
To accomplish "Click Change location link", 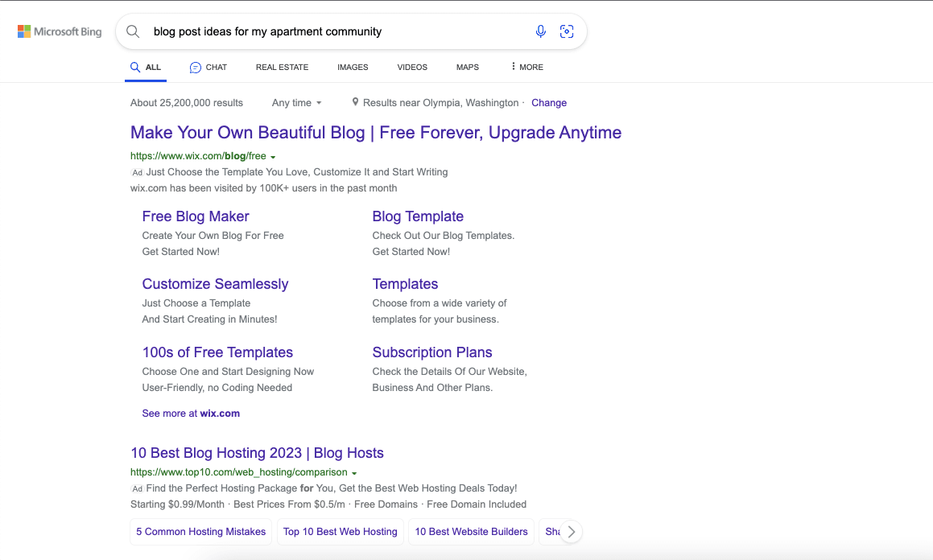I will 549,103.
